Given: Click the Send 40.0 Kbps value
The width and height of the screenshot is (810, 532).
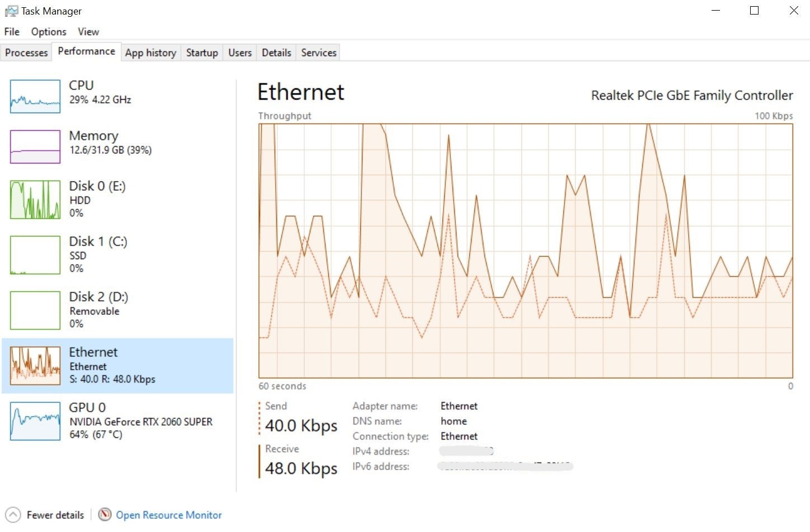Looking at the screenshot, I should point(302,426).
